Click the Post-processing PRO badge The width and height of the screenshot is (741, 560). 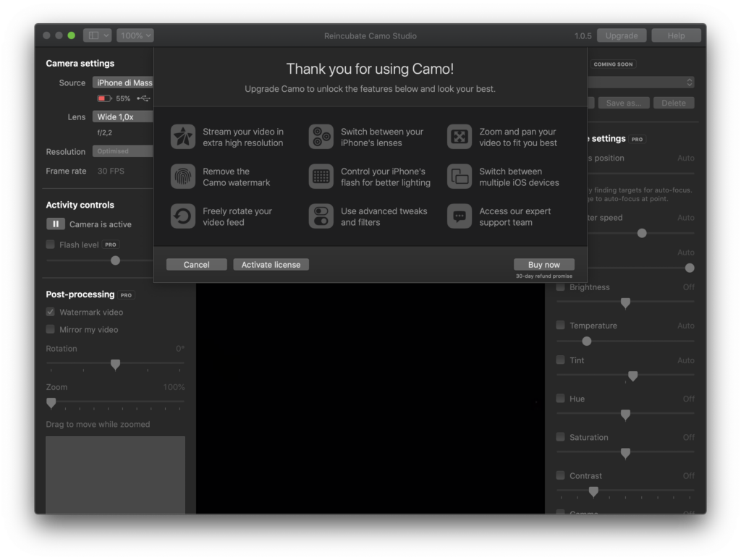(x=126, y=295)
